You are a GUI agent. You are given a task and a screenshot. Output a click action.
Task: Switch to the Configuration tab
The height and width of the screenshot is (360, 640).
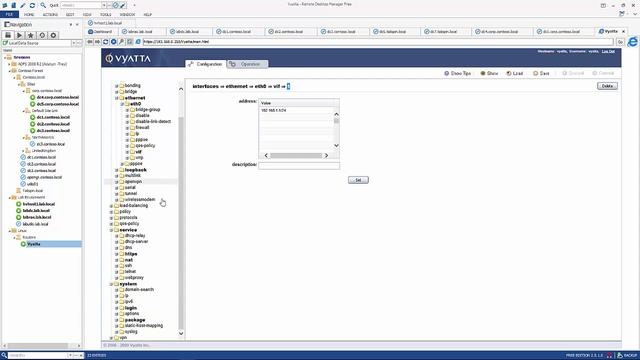205,64
